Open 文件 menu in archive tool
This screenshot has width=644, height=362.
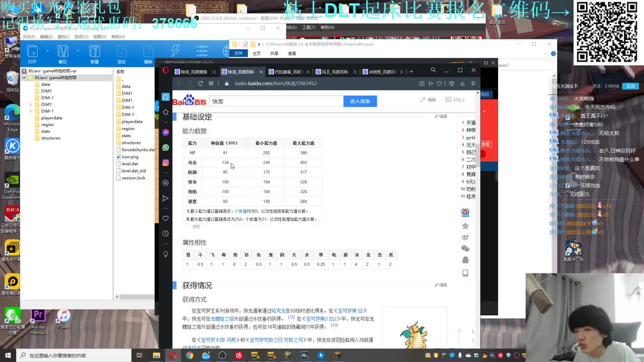click(x=29, y=37)
